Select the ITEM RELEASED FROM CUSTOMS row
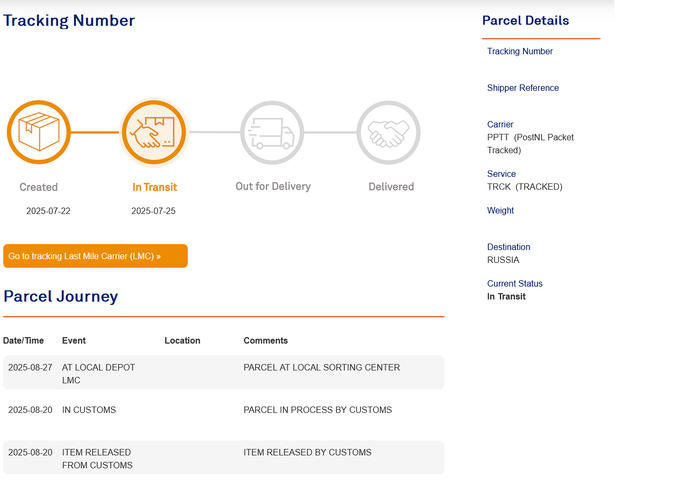Image resolution: width=700 pixels, height=485 pixels. click(224, 457)
